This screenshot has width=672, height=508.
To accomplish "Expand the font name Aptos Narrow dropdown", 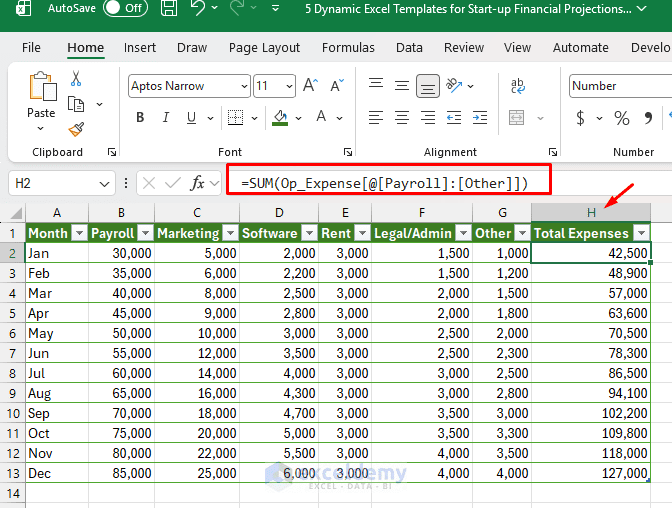I will 244,86.
